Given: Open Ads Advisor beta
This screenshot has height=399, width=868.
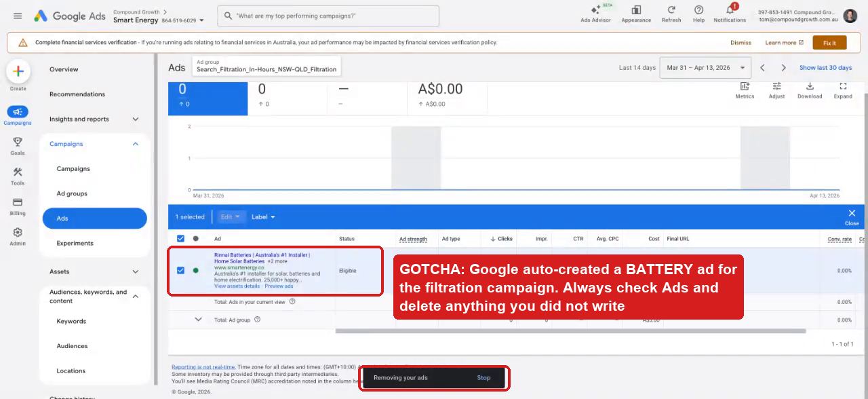Looking at the screenshot, I should click(x=595, y=14).
